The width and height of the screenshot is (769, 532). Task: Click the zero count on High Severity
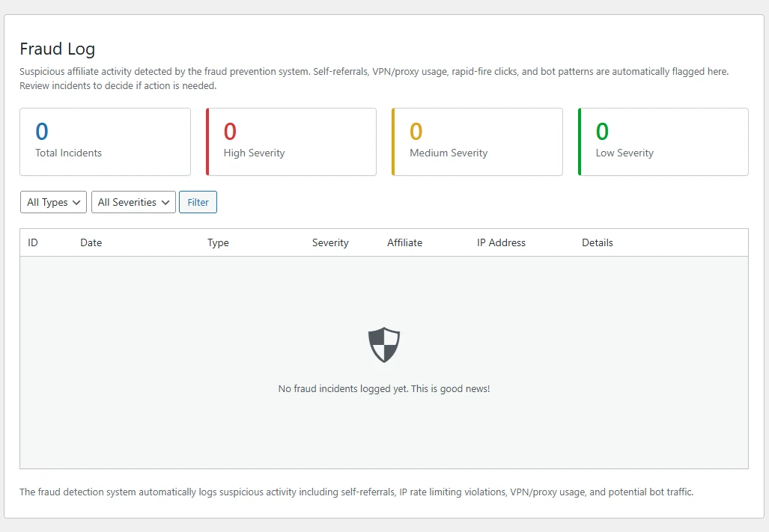point(229,131)
